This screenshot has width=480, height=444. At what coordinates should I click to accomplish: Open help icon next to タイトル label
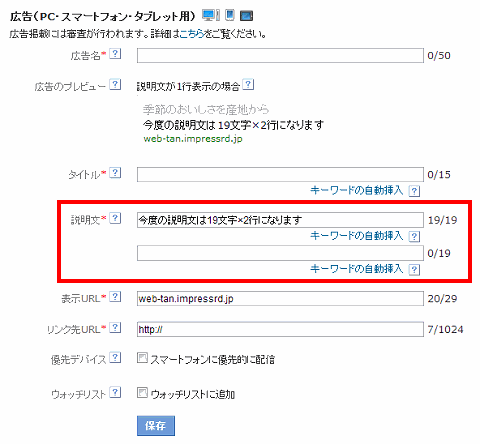(115, 173)
